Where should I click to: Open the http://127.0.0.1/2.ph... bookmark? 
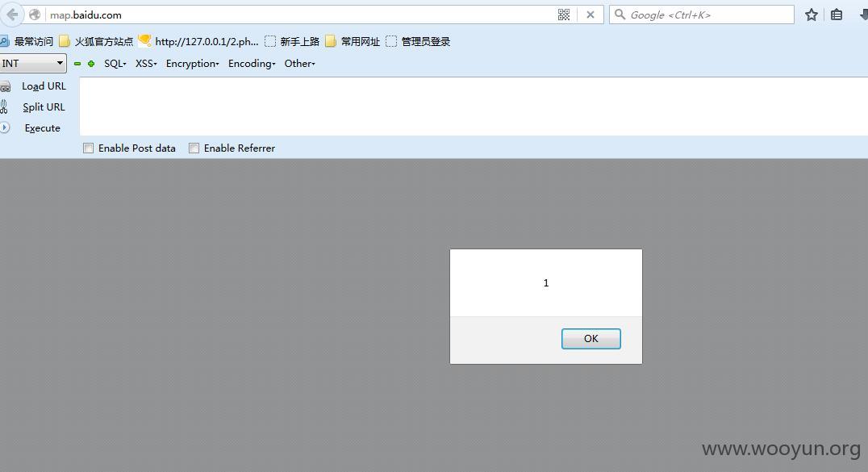click(198, 41)
